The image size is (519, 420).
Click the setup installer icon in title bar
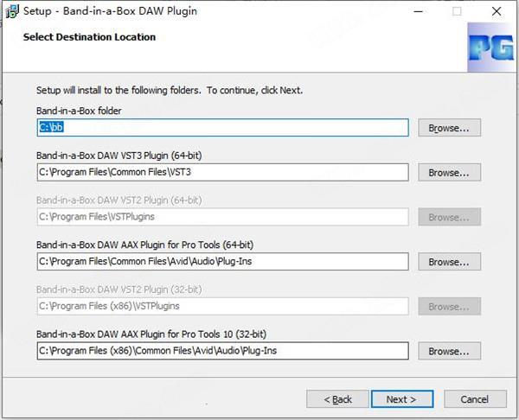pos(13,11)
